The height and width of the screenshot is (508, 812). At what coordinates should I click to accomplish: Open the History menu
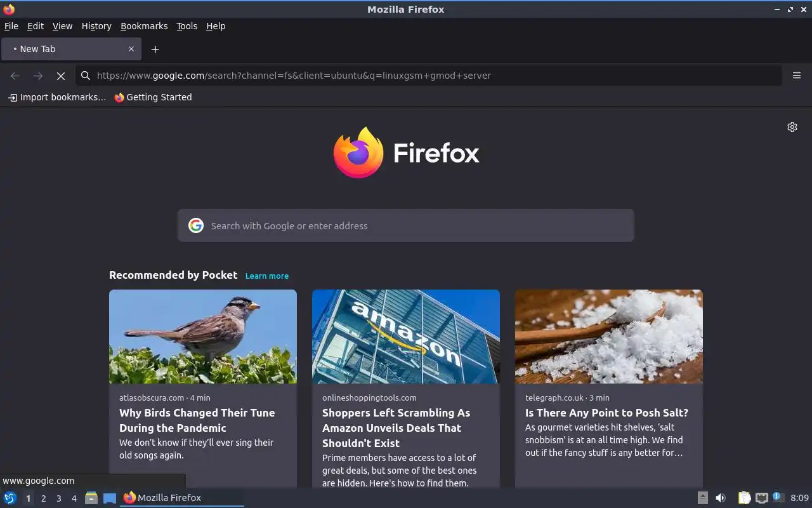[96, 26]
